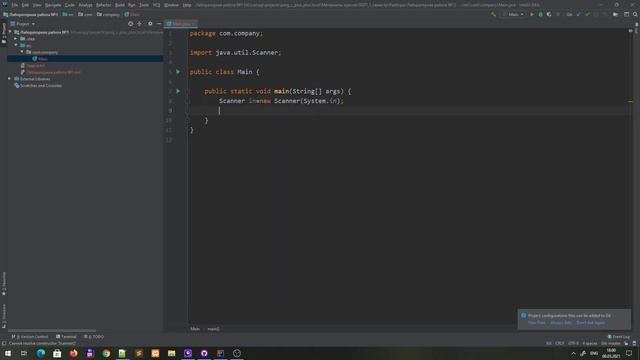The height and width of the screenshot is (360, 640).
Task: Open the Navigate menu
Action: tap(53, 5)
